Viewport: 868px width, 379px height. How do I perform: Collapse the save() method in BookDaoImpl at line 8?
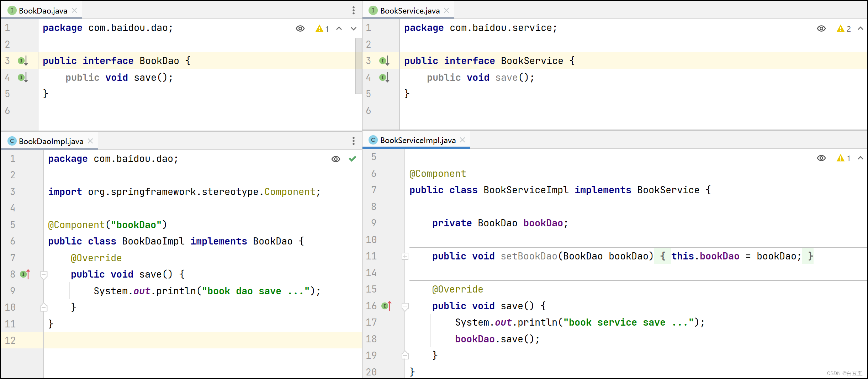44,275
